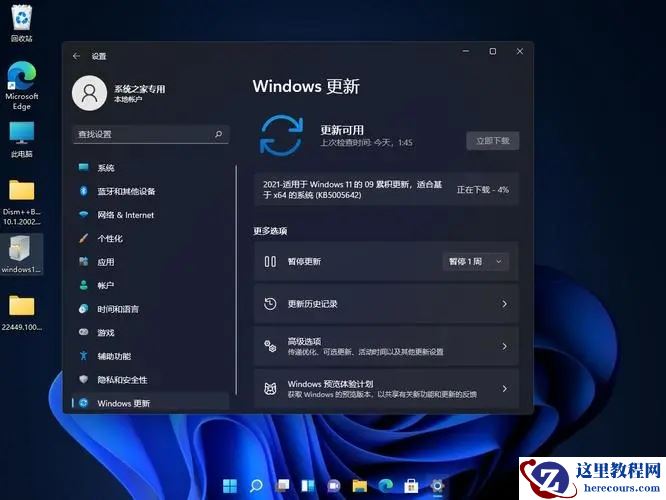Select Recycle Bin desktop icon
The height and width of the screenshot is (500, 666).
(22, 23)
